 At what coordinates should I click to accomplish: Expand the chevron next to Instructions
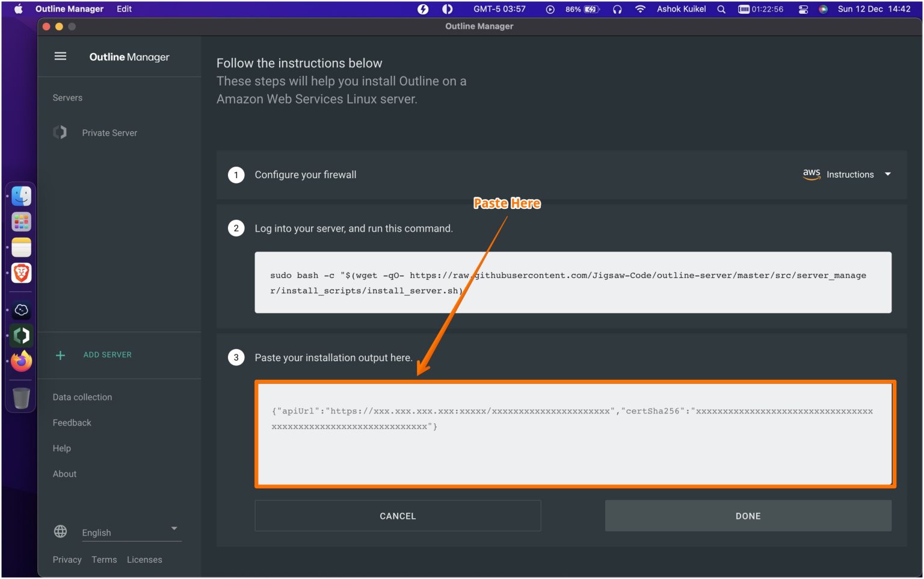pyautogui.click(x=888, y=175)
